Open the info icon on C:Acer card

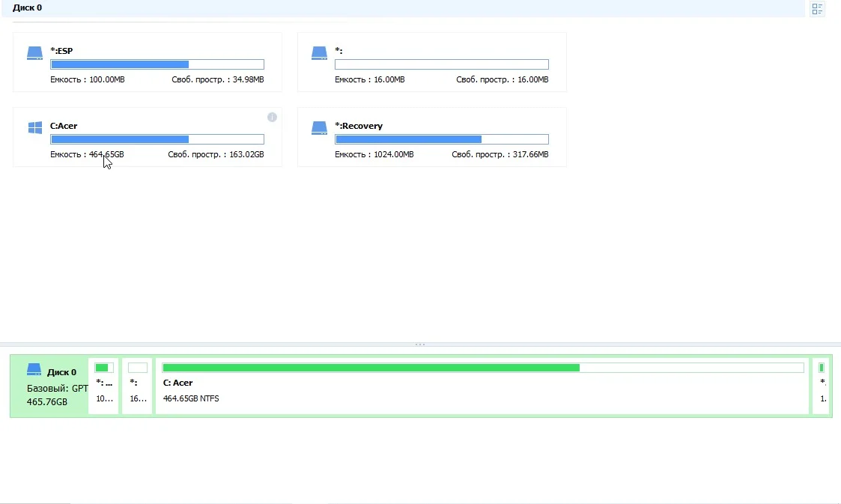(272, 117)
